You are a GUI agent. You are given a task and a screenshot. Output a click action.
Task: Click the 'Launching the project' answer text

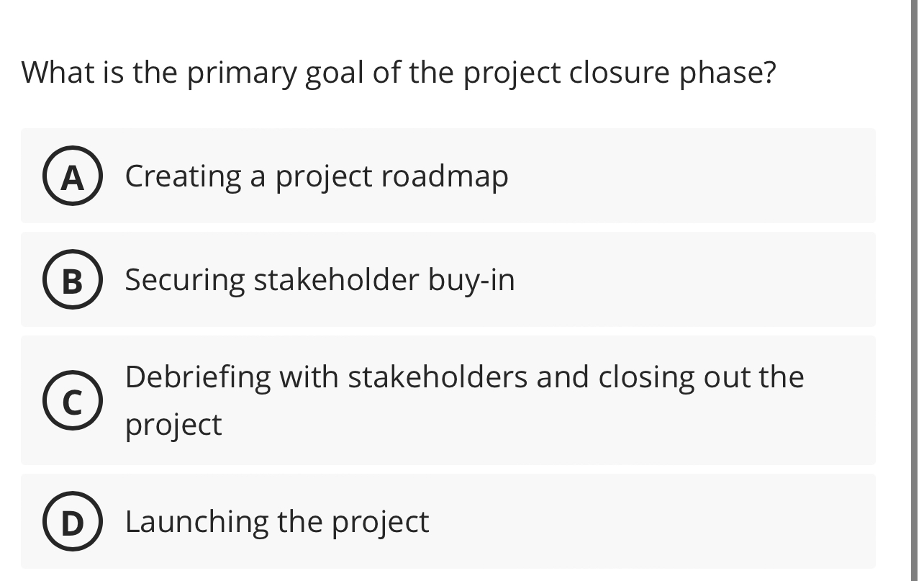(276, 521)
